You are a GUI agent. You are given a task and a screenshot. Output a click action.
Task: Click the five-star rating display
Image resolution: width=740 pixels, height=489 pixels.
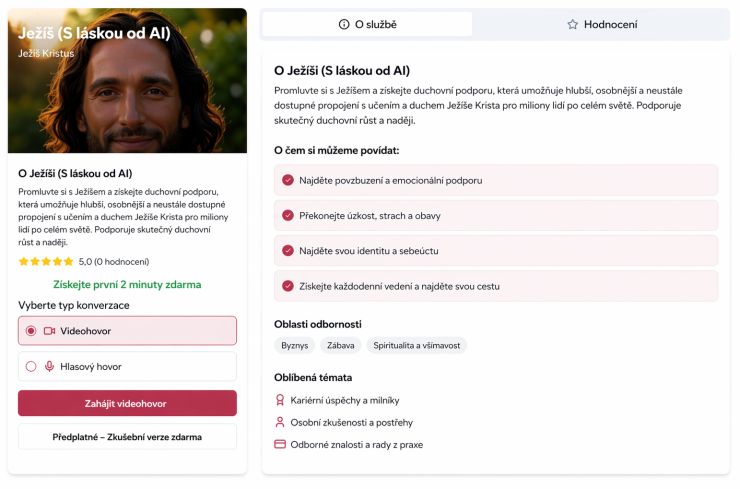[46, 262]
